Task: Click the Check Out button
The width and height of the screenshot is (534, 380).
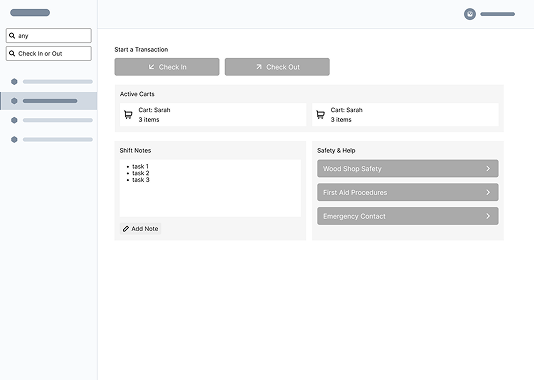Action: point(277,67)
